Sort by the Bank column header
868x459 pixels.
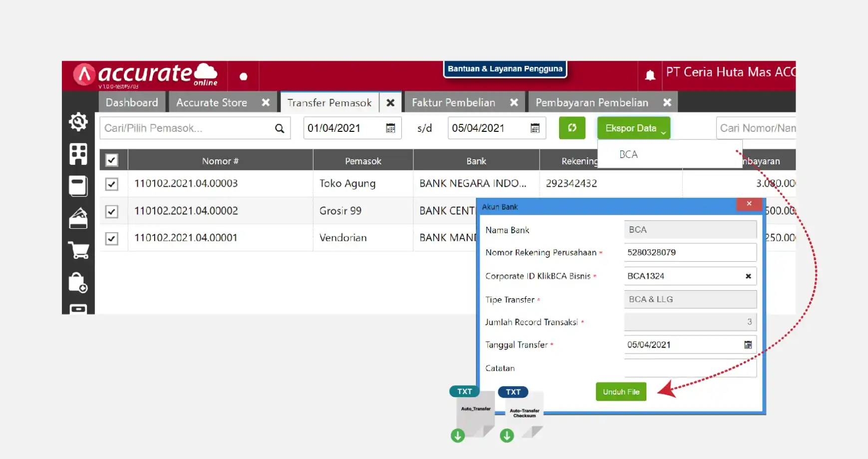(476, 161)
